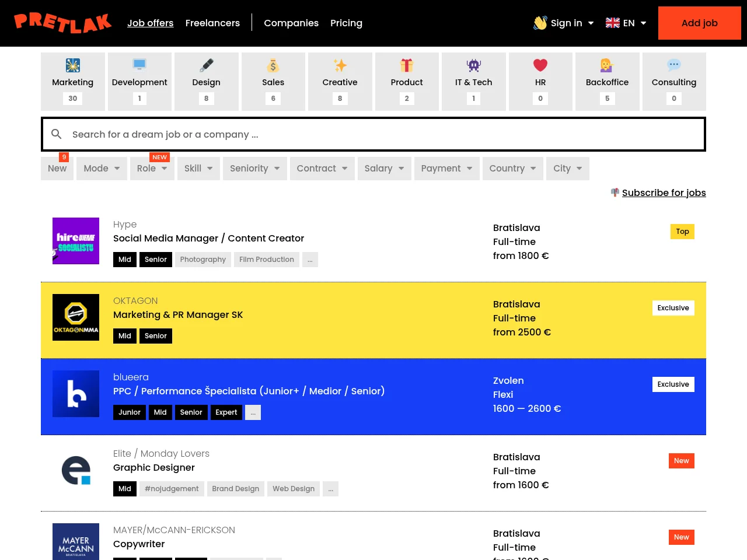The height and width of the screenshot is (560, 747).
Task: Click the Pretlak logo
Action: point(63,23)
